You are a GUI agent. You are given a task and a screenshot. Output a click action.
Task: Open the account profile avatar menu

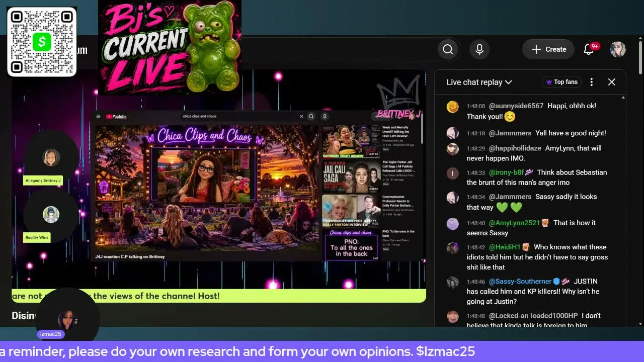pos(618,49)
